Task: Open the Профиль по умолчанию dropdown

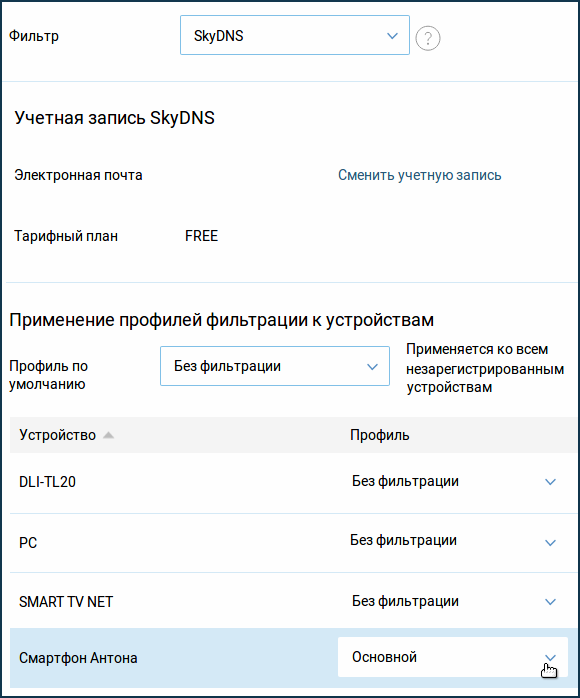Action: (275, 366)
